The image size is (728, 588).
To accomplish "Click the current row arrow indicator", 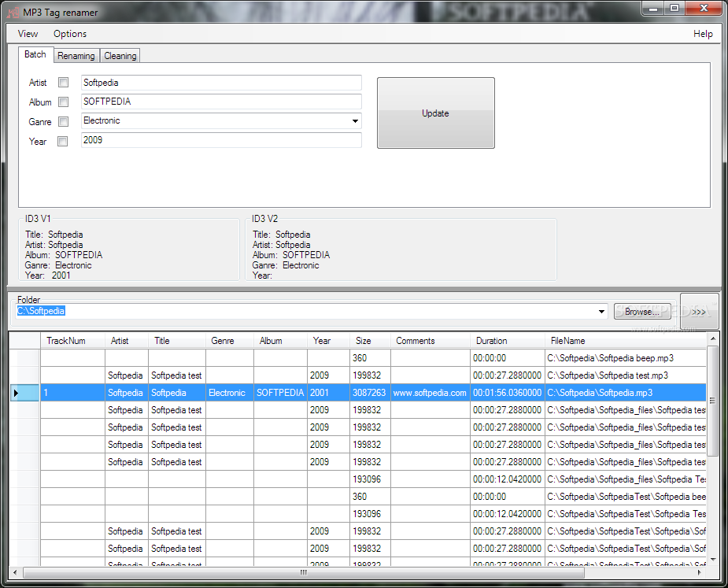I will pyautogui.click(x=16, y=393).
